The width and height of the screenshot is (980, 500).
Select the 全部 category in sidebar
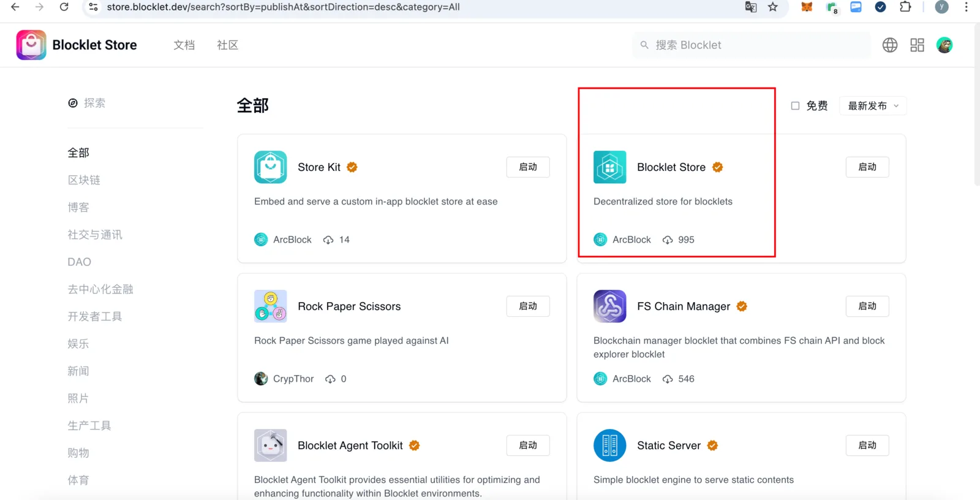tap(78, 153)
